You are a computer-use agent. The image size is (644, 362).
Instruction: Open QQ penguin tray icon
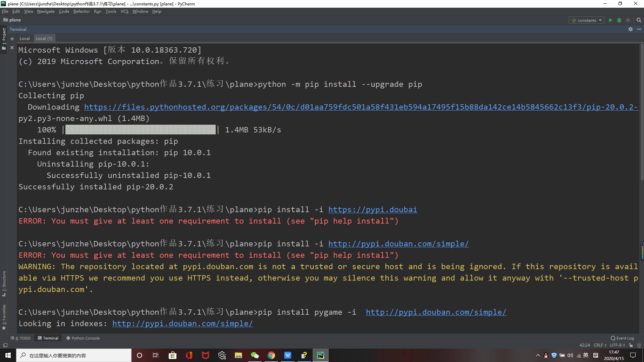pos(546,355)
